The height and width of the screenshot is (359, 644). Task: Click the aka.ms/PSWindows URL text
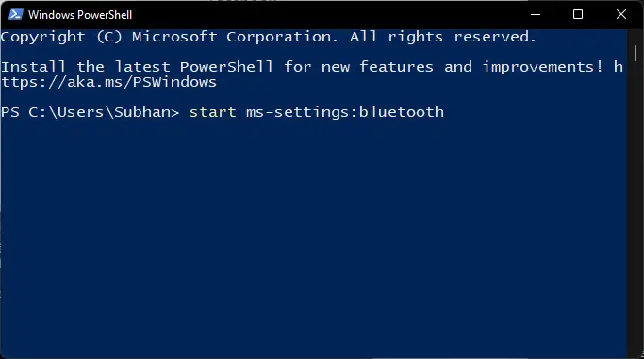108,82
